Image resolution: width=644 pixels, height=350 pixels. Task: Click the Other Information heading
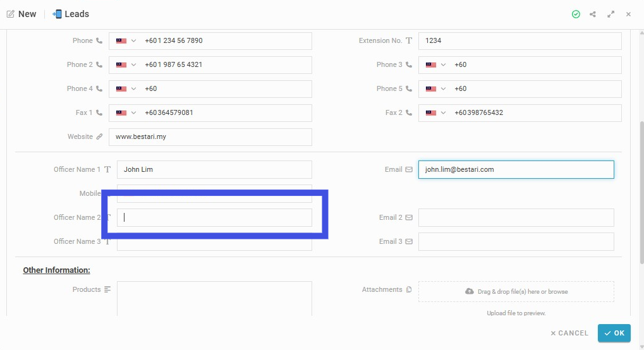coord(56,270)
